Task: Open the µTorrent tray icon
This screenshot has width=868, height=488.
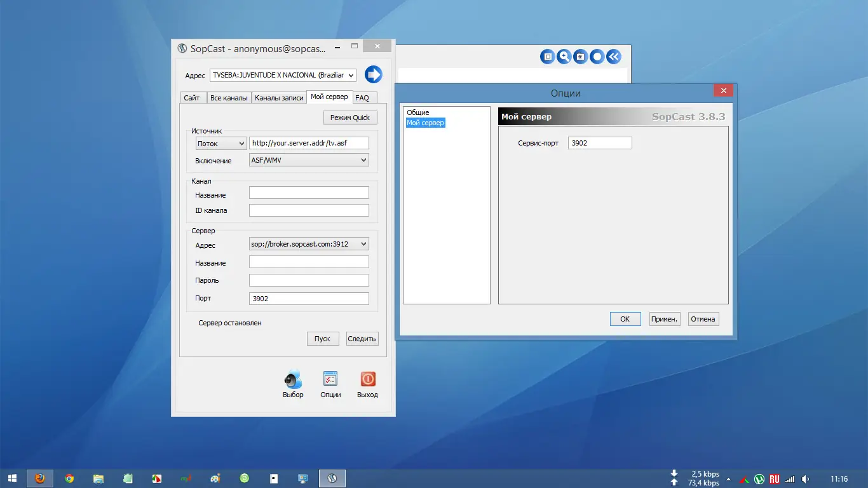Action: coord(759,479)
